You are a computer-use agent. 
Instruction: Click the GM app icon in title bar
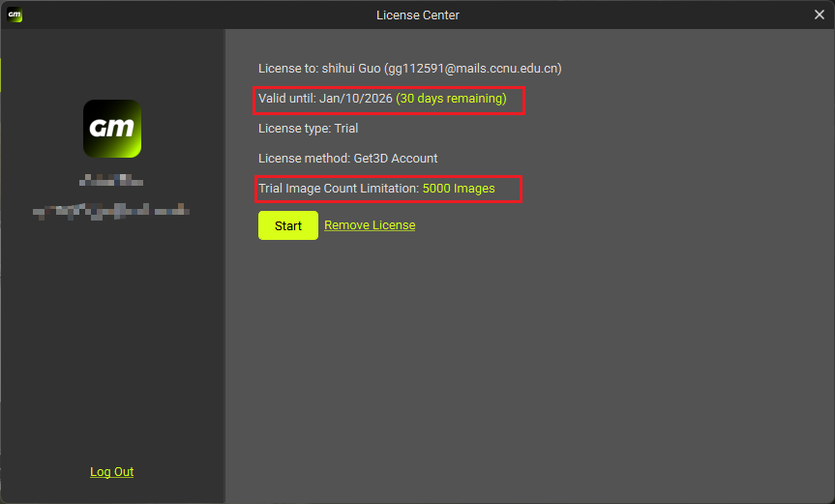[x=15, y=15]
